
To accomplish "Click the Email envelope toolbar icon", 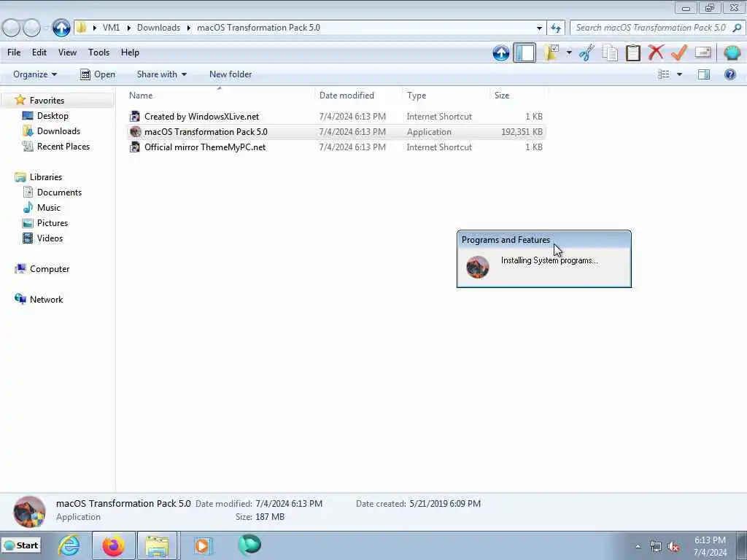I will pos(703,52).
